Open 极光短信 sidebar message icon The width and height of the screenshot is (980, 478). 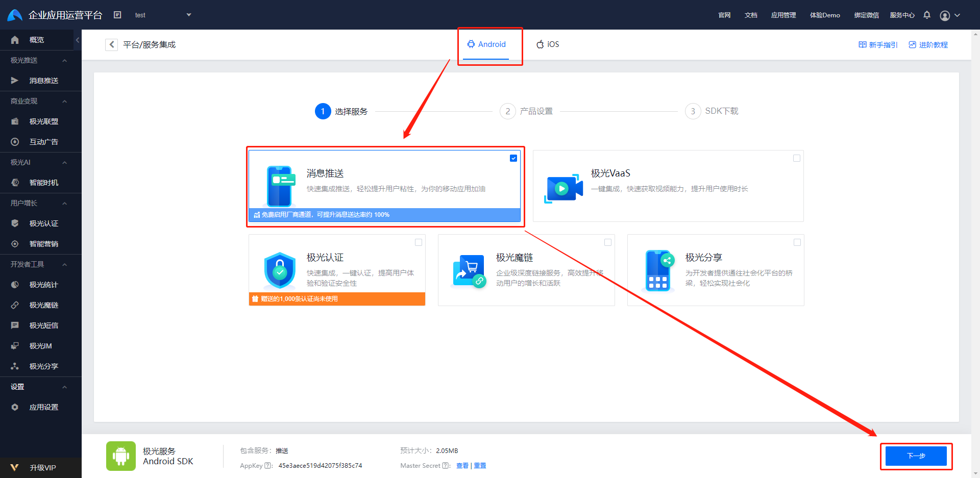coord(15,325)
